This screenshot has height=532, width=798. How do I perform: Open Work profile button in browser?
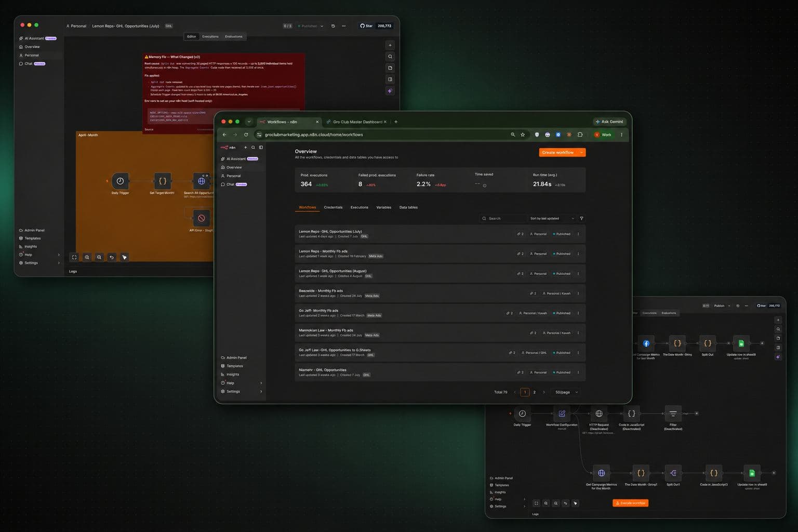(x=603, y=135)
